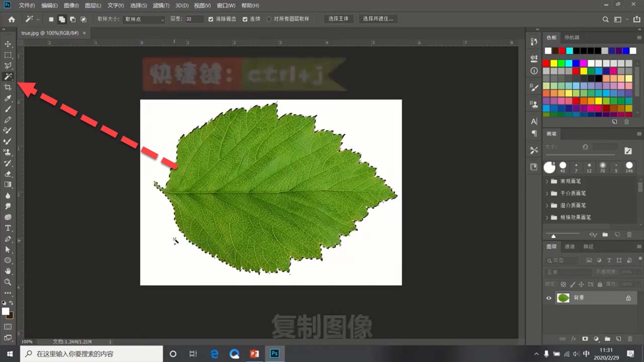The width and height of the screenshot is (644, 362).
Task: Click the Windows search box in taskbar
Action: (92, 354)
